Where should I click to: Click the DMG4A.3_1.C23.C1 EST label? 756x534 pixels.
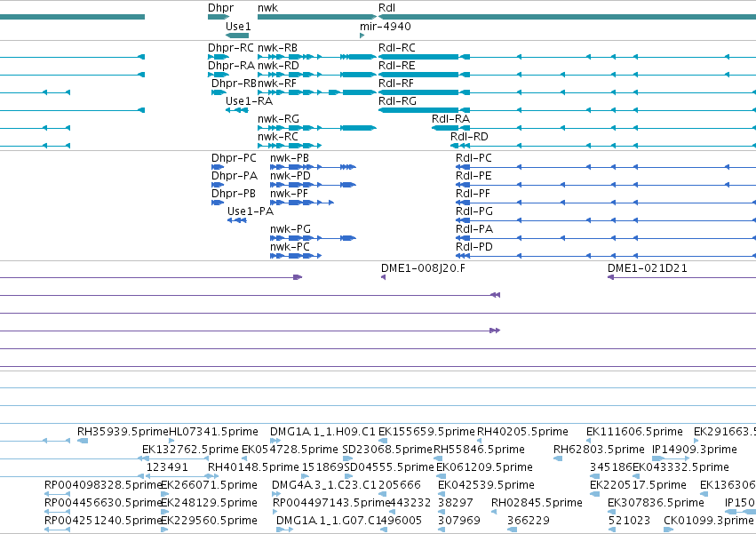pos(323,485)
